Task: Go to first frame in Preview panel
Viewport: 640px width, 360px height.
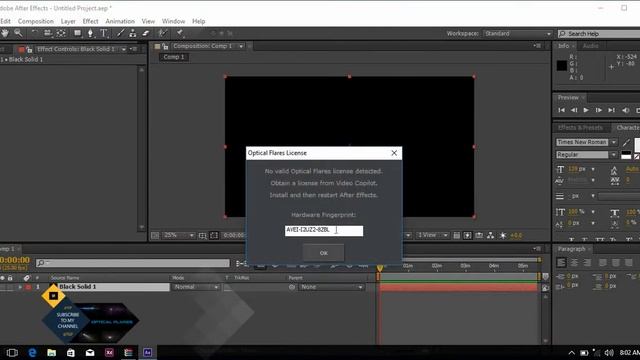Action: click(562, 110)
